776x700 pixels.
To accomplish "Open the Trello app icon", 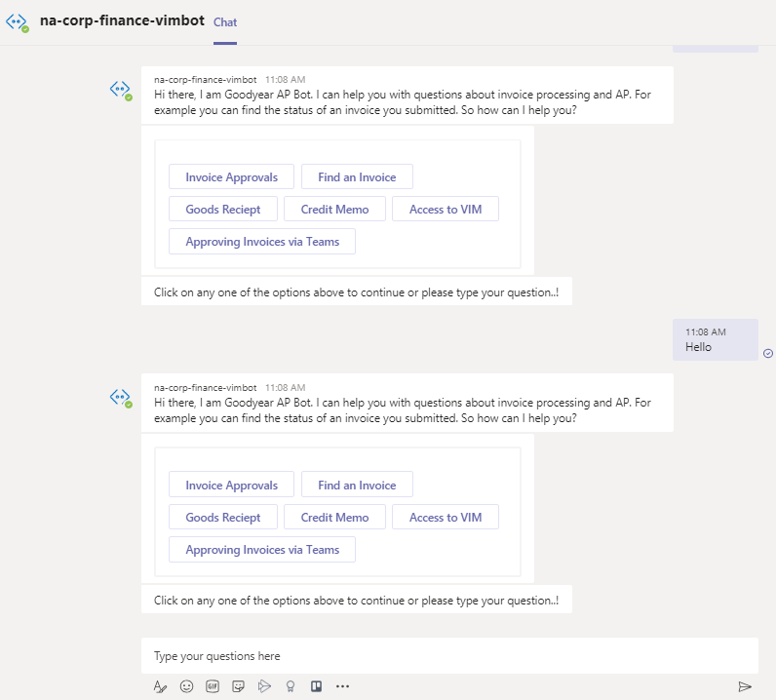I will coord(315,686).
